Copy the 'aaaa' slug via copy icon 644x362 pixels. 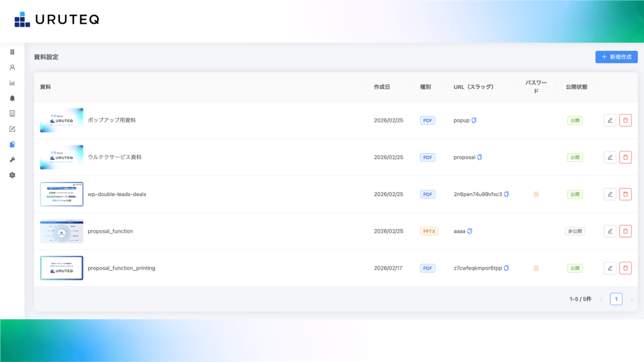click(470, 232)
